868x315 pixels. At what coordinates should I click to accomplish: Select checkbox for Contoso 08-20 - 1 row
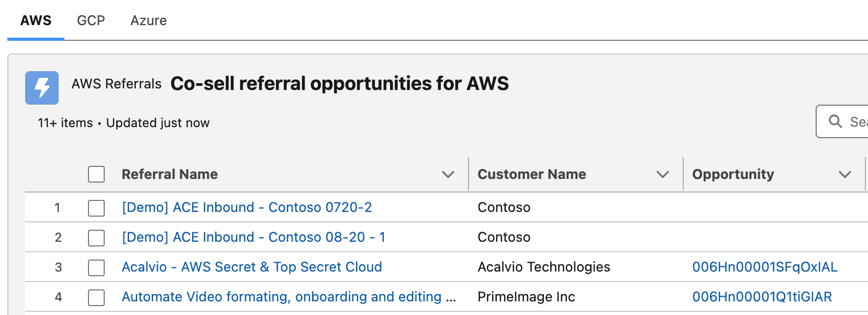pos(96,238)
